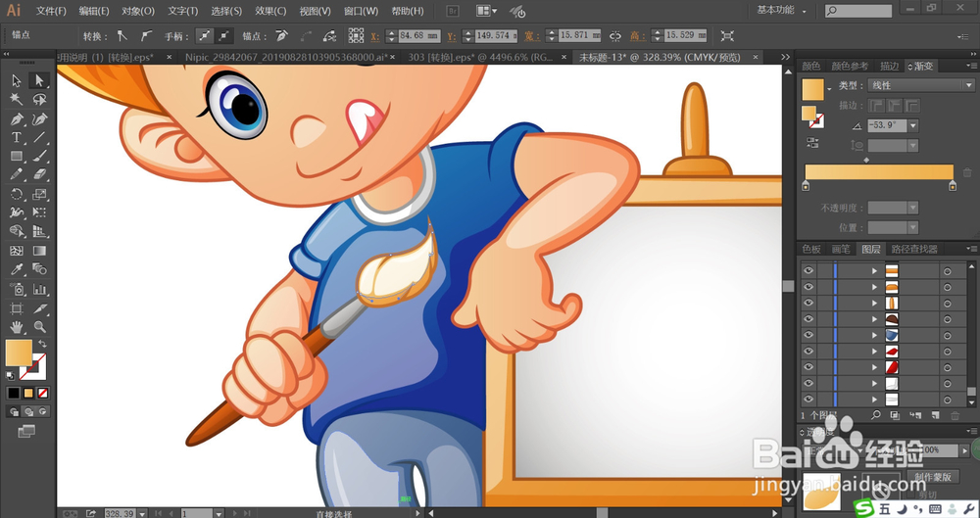Open the gradient angle dropdown arrow

pos(913,125)
